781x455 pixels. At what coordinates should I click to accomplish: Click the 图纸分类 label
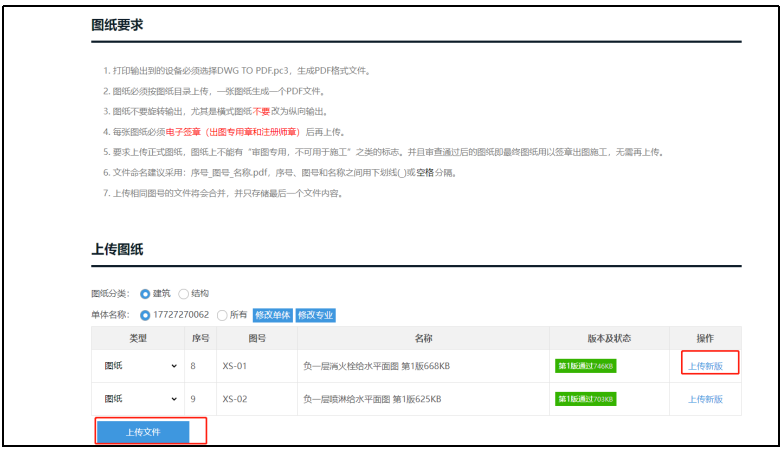click(x=110, y=294)
